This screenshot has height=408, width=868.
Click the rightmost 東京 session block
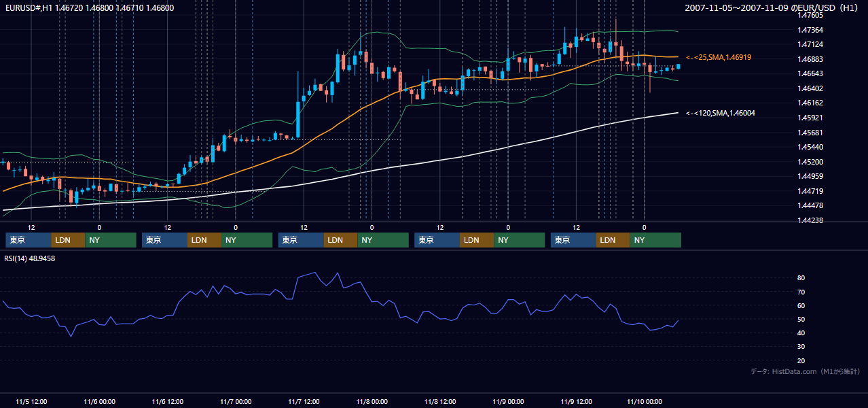(x=574, y=240)
